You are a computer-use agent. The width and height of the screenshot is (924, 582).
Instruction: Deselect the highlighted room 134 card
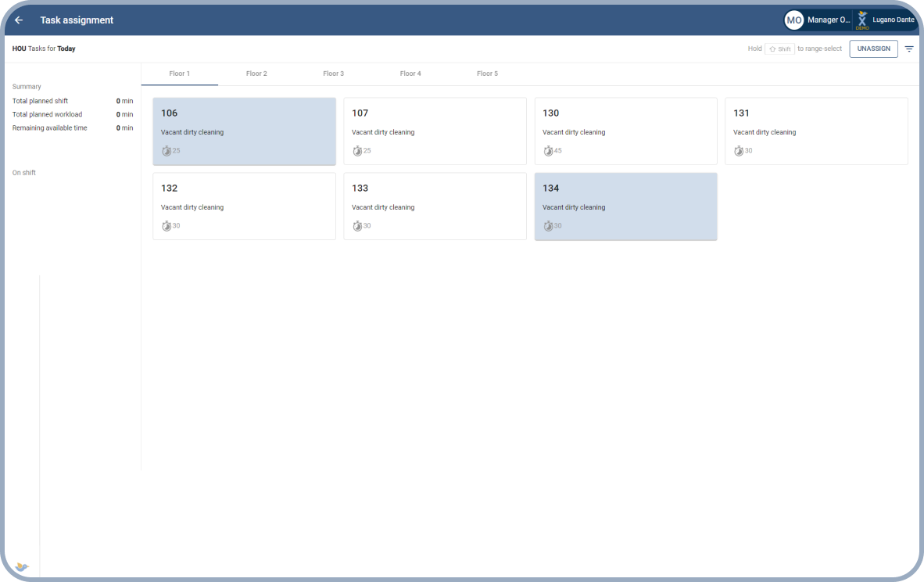pyautogui.click(x=625, y=206)
